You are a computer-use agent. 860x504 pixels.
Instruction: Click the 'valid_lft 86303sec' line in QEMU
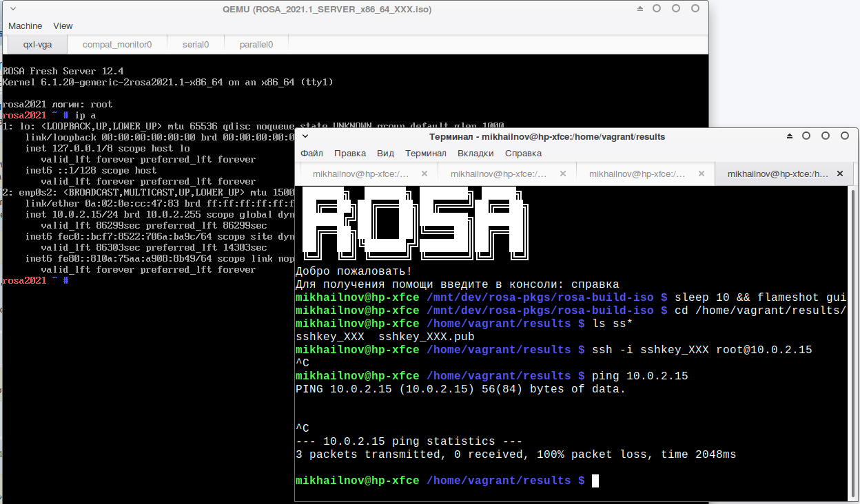coord(154,247)
